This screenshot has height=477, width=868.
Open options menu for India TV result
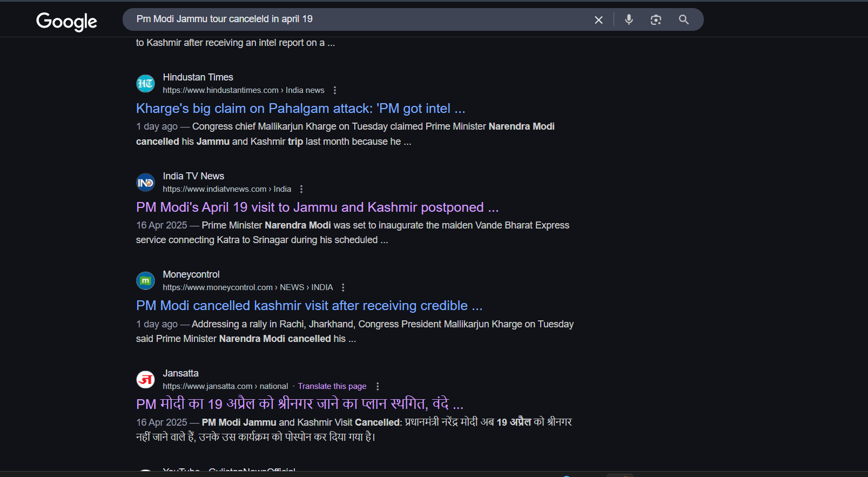click(x=301, y=189)
